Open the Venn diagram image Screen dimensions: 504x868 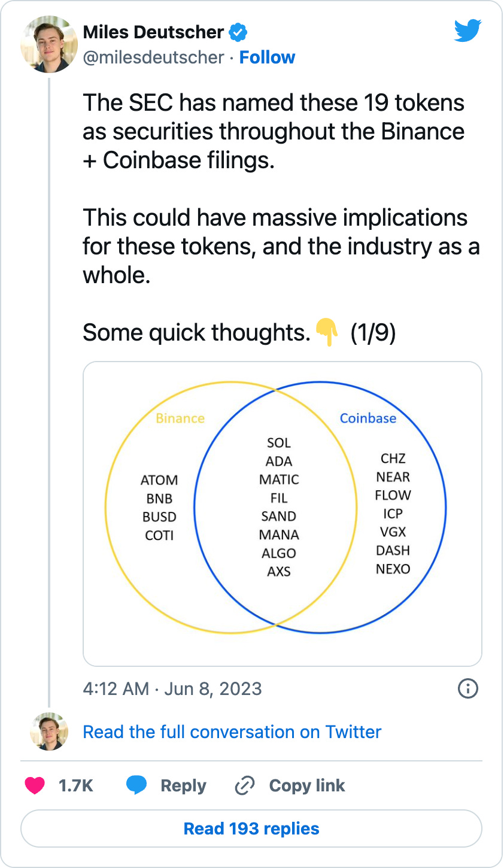pos(283,514)
